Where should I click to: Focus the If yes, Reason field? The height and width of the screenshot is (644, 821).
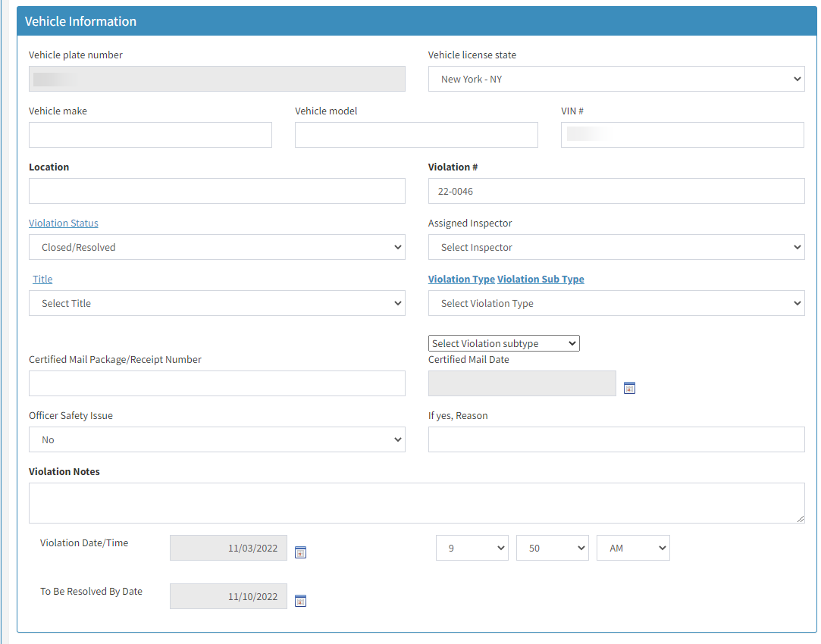[x=616, y=439]
